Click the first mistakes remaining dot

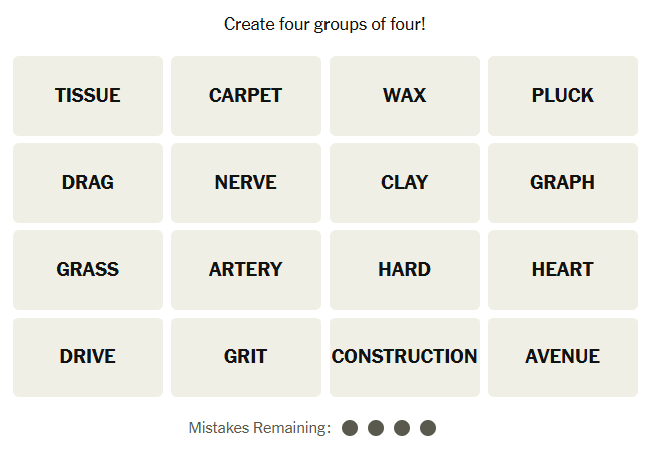(350, 428)
